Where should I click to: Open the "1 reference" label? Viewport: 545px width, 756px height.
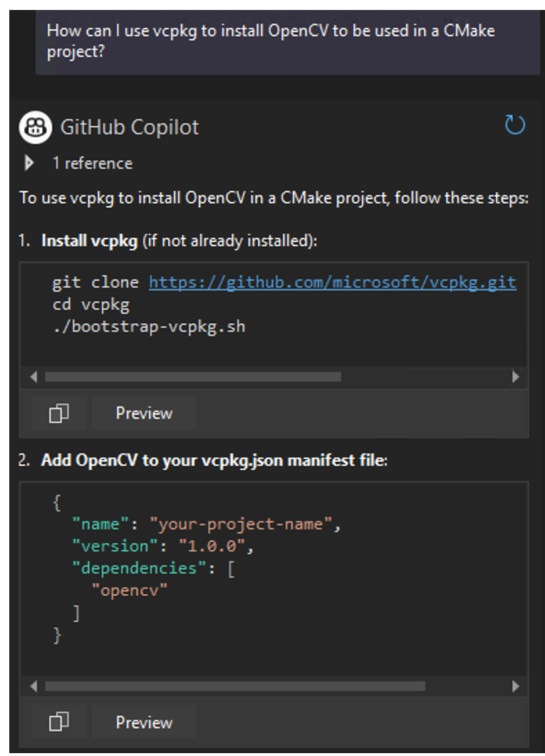[x=92, y=163]
